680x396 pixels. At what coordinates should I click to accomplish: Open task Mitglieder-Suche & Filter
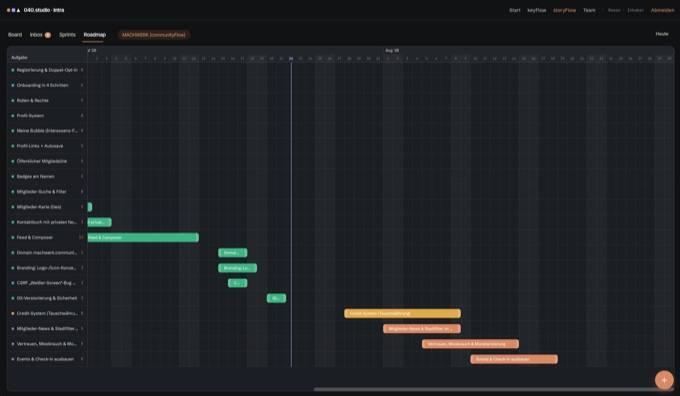(42, 192)
